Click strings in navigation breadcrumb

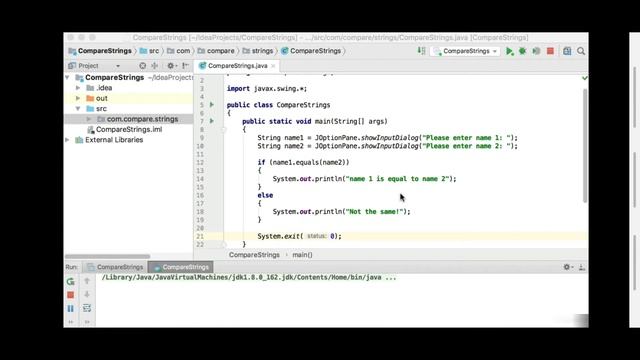coord(258,51)
